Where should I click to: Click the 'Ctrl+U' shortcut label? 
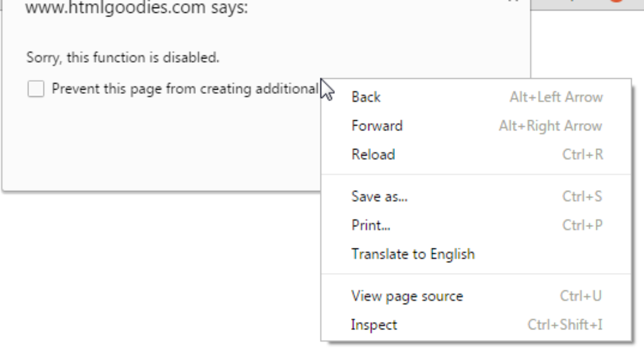coord(581,296)
